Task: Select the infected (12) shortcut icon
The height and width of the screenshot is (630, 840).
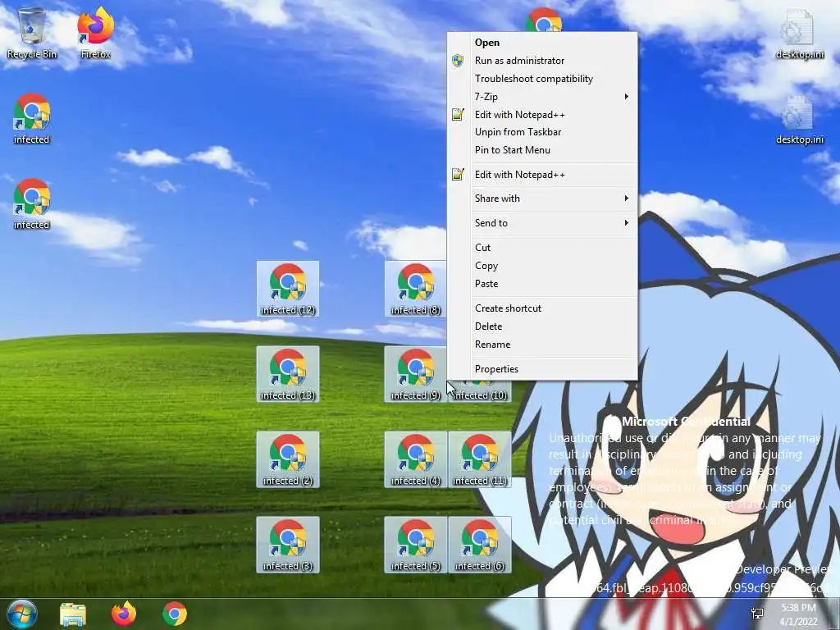Action: click(x=288, y=289)
